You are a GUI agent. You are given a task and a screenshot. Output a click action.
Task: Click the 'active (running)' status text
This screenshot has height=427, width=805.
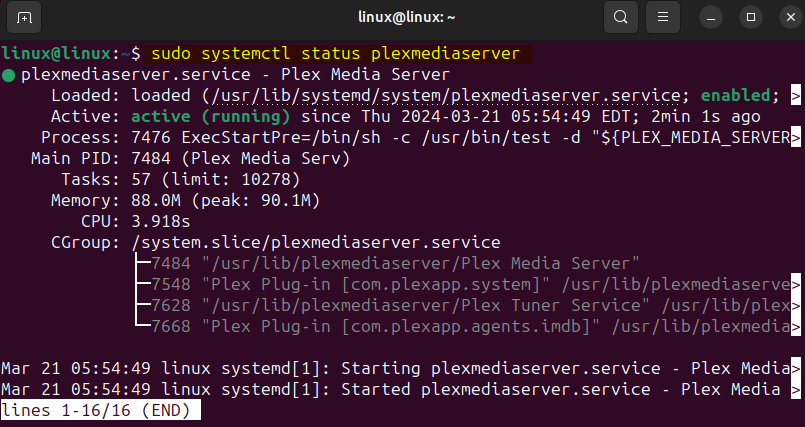tap(210, 117)
